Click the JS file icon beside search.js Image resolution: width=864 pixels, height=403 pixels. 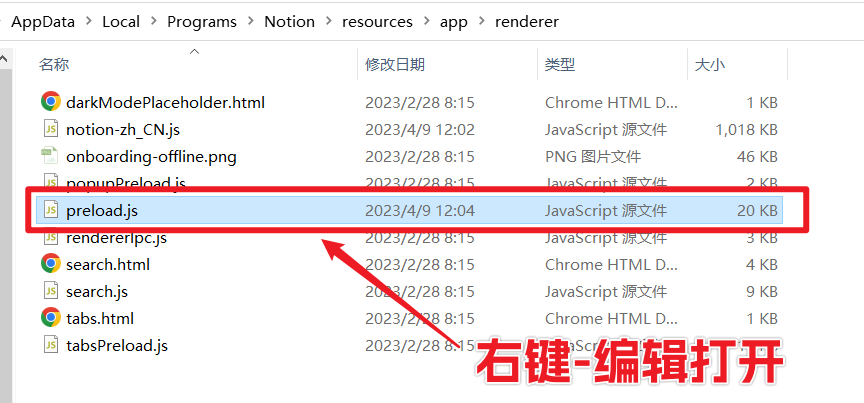point(51,291)
